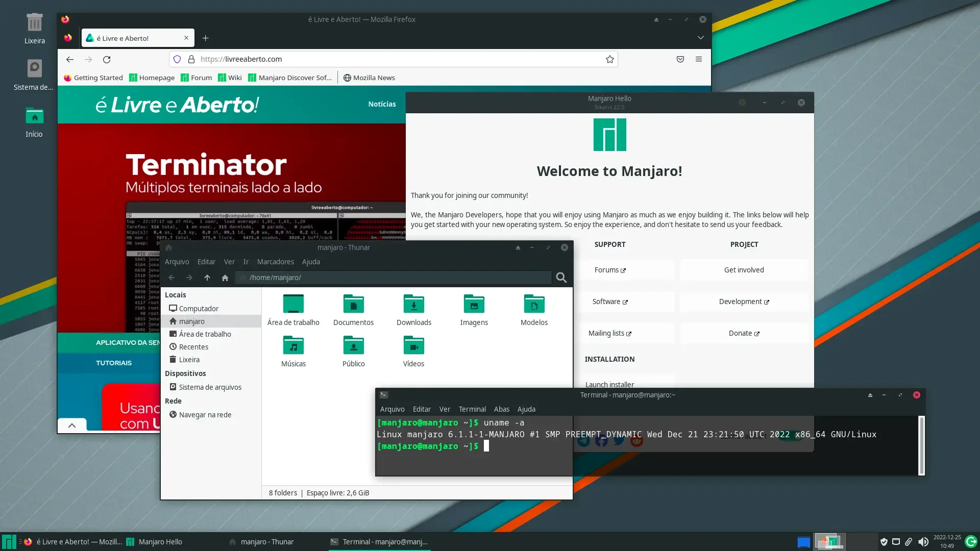
Task: Expand the Firefox list all tabs chevron
Action: coord(701,38)
